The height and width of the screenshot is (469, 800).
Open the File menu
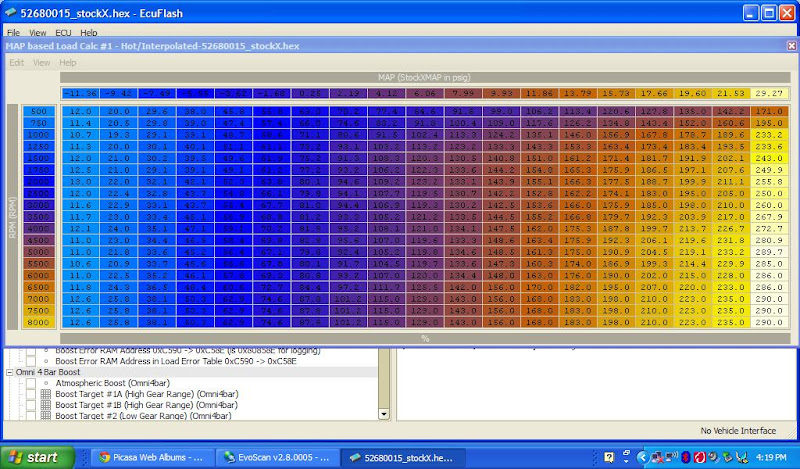[13, 33]
